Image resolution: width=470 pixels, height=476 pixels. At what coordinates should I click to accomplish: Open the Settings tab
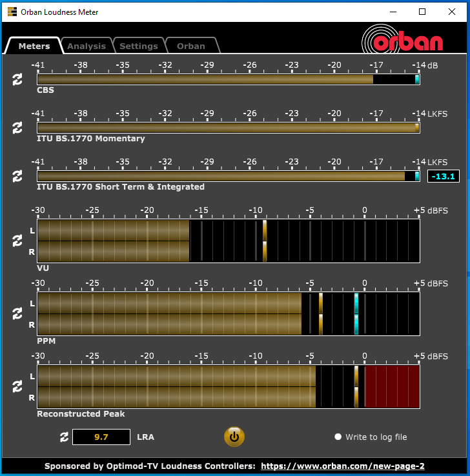click(139, 46)
